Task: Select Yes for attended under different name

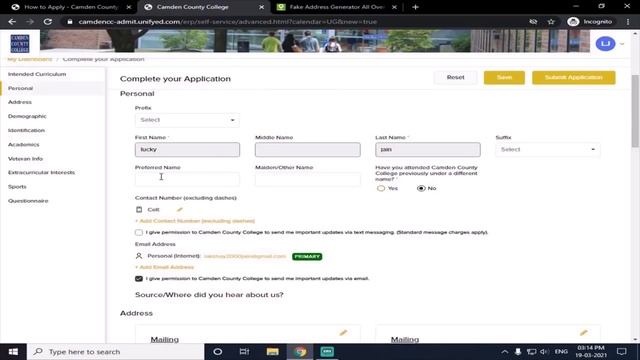Action: point(381,188)
